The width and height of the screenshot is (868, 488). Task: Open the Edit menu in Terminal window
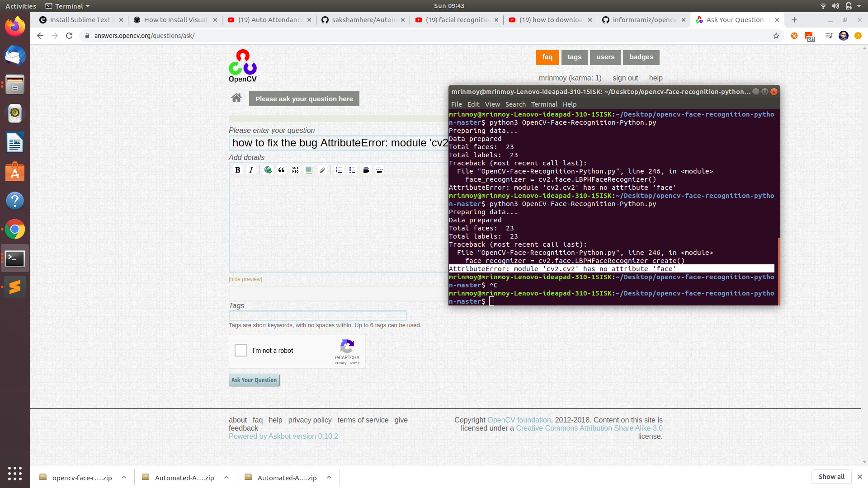coord(473,104)
